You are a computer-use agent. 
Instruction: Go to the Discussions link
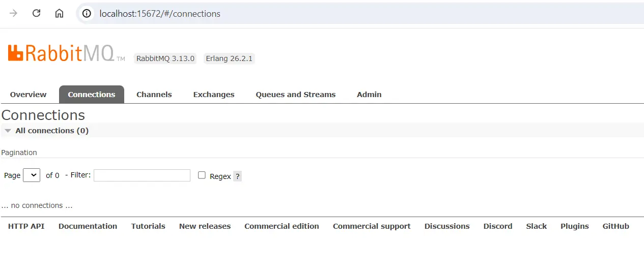[x=447, y=226]
